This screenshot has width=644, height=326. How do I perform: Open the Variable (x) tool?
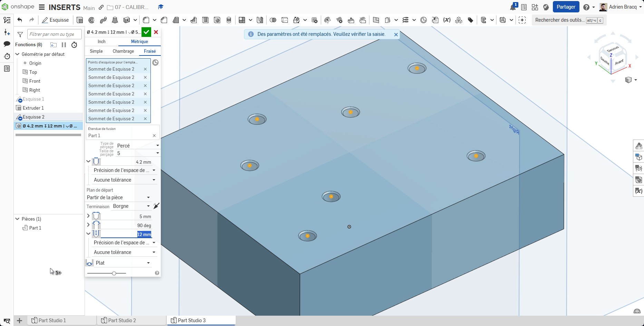coord(447,20)
